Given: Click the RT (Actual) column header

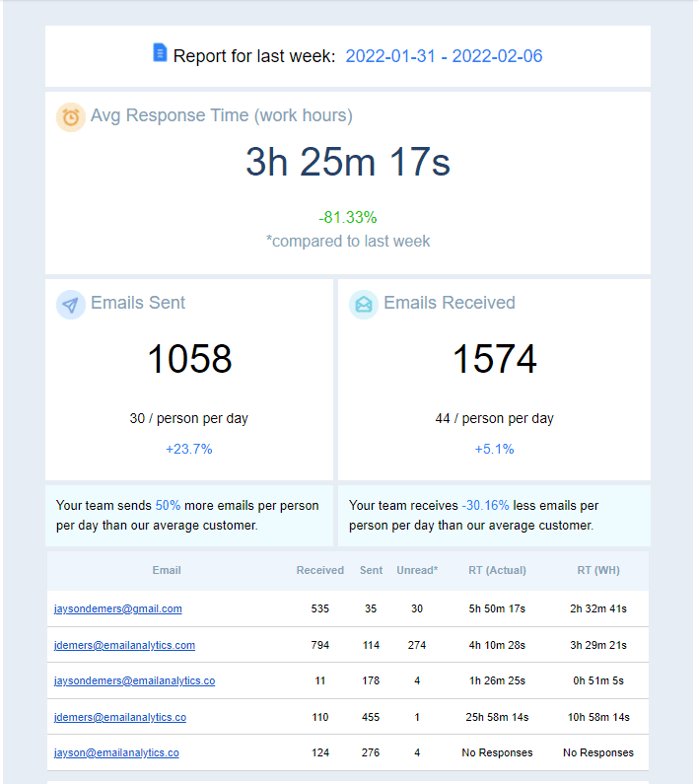Looking at the screenshot, I should click(497, 570).
